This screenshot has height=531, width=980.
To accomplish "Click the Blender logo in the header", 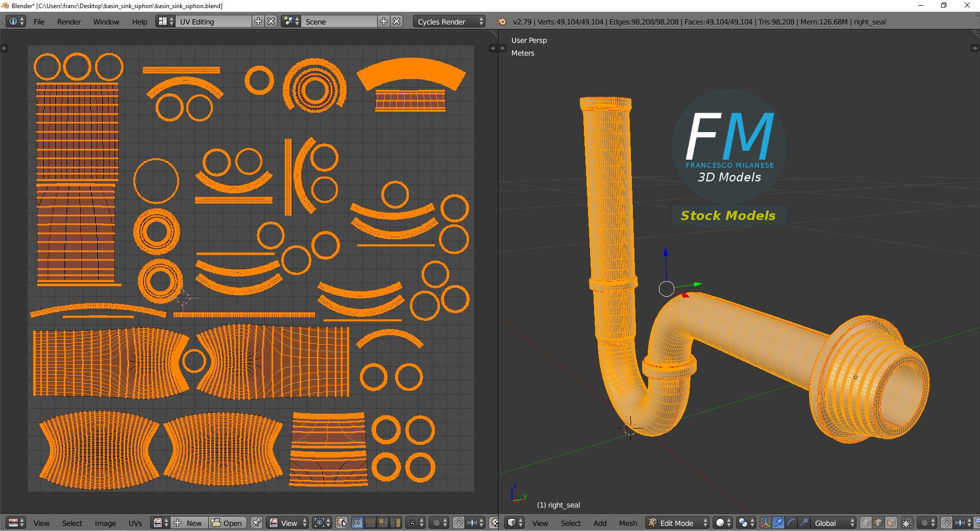I will [502, 21].
